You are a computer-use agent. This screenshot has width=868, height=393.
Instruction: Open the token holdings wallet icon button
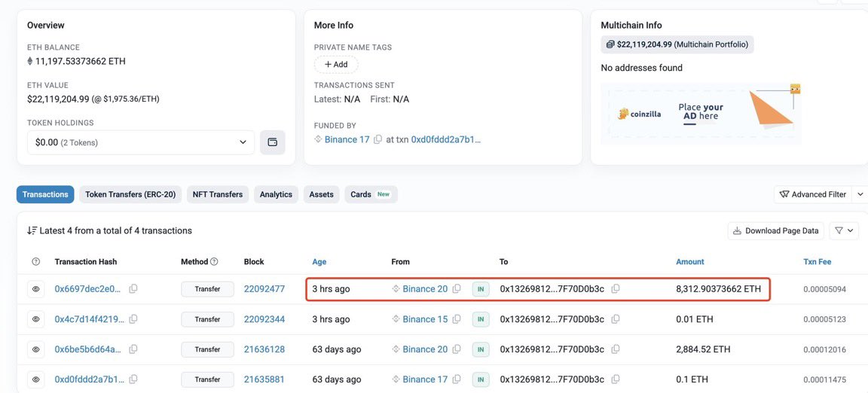272,142
